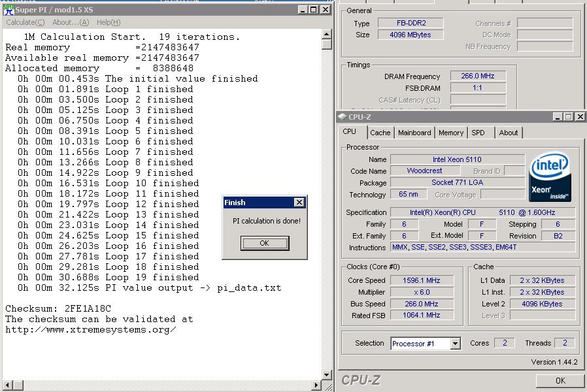
Task: Click the '65 nm' technology value
Action: point(409,194)
